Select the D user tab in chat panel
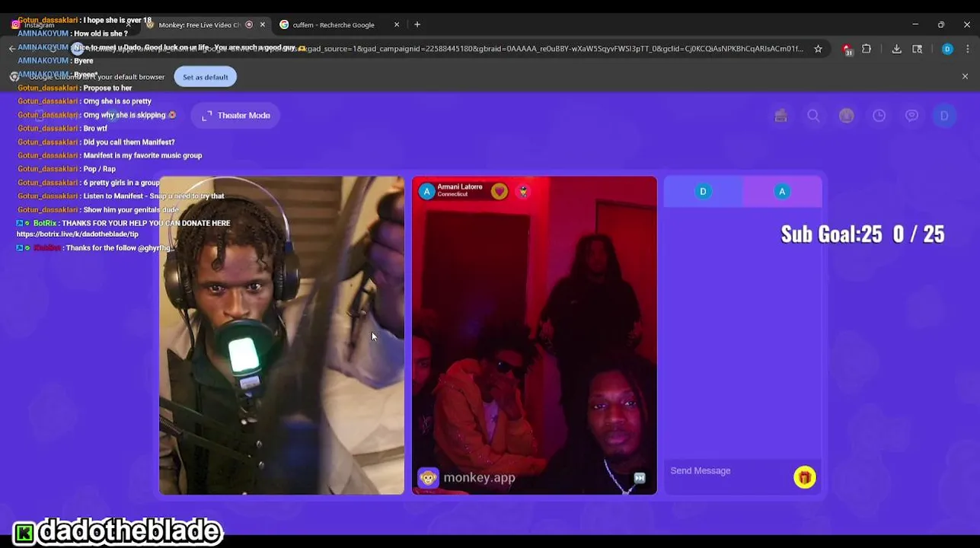 703,192
